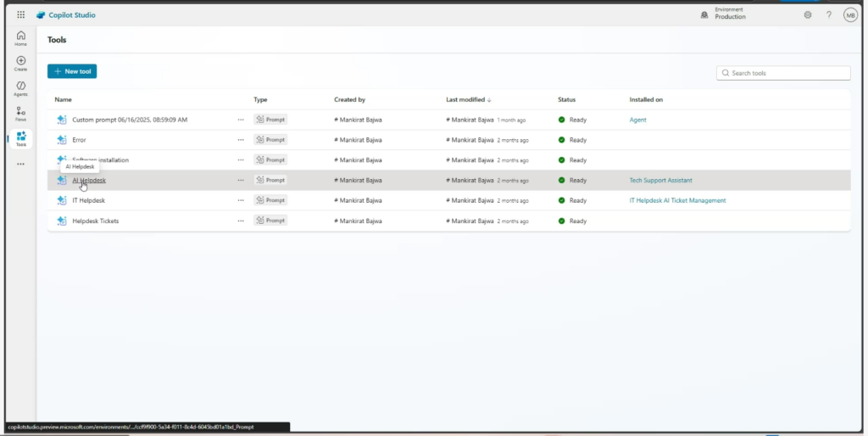Open Create in the sidebar
Image resolution: width=868 pixels, height=436 pixels.
pyautogui.click(x=20, y=64)
